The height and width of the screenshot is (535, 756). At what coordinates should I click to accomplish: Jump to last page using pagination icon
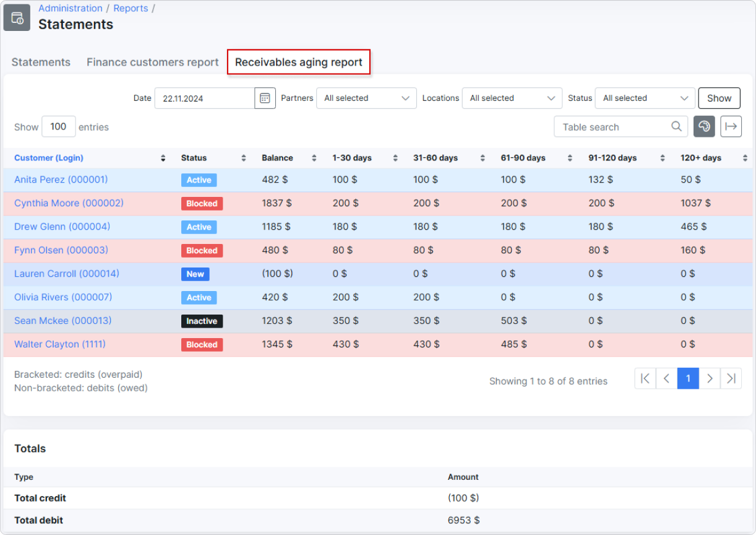[x=731, y=378]
